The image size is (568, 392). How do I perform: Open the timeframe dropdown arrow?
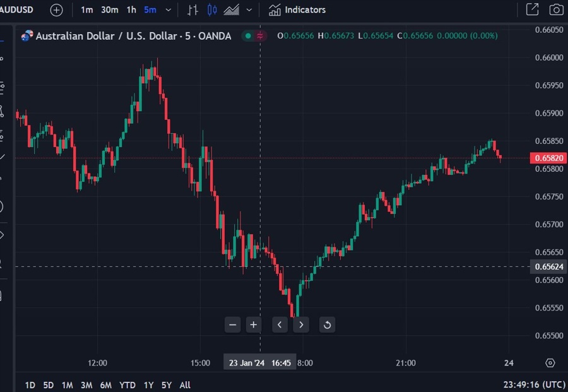click(x=169, y=9)
